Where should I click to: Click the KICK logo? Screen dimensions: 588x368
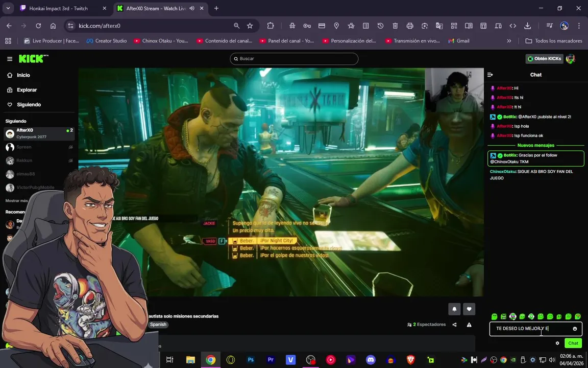(33, 59)
